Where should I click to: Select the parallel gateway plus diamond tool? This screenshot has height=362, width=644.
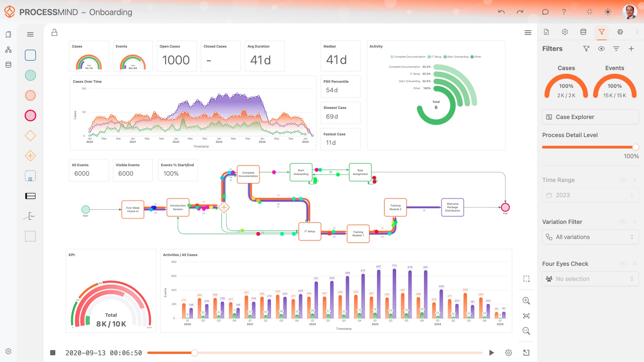tap(30, 156)
